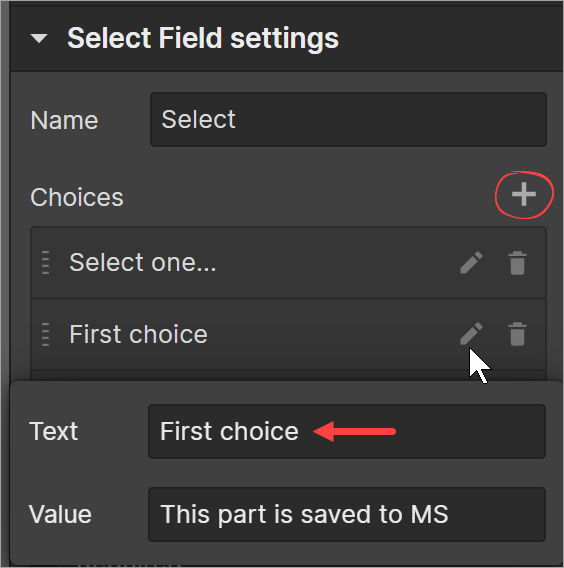Click the Choices label
The width and height of the screenshot is (564, 568).
click(x=77, y=197)
